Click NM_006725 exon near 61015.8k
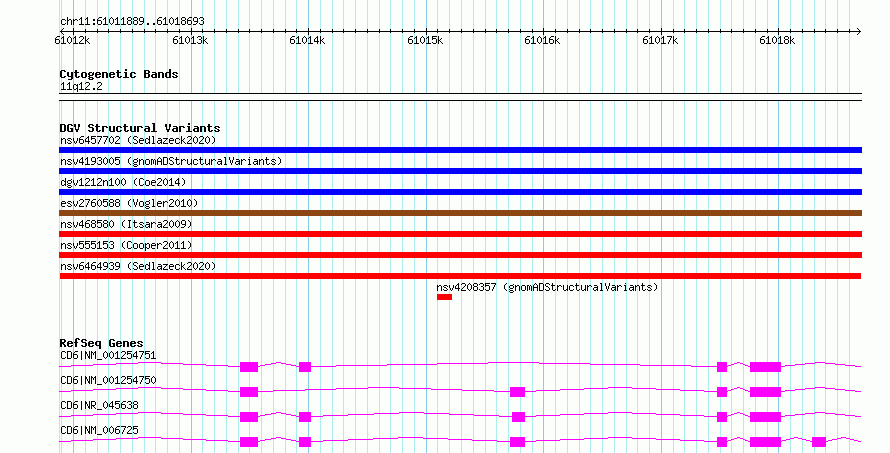 (x=517, y=442)
